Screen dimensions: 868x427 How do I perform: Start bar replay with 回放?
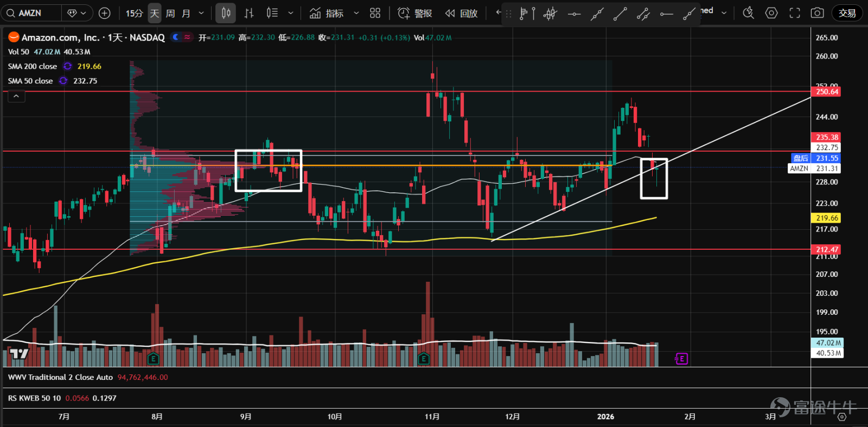pos(461,13)
